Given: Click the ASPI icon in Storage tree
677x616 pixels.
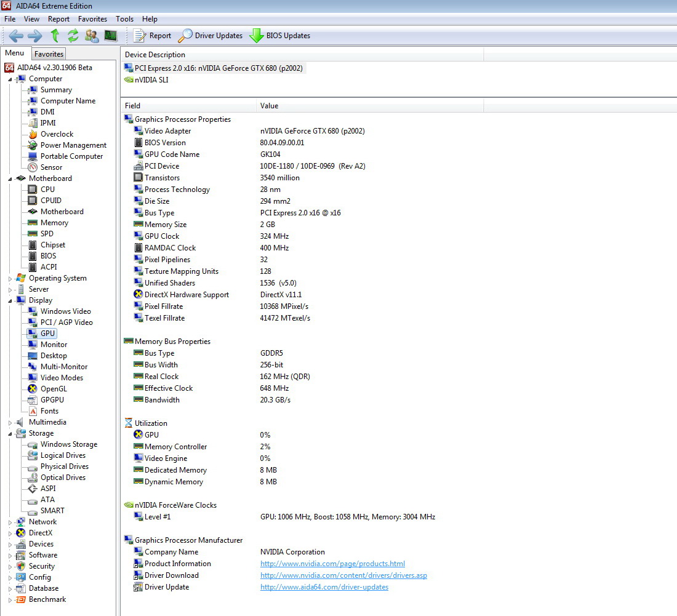Looking at the screenshot, I should point(33,489).
